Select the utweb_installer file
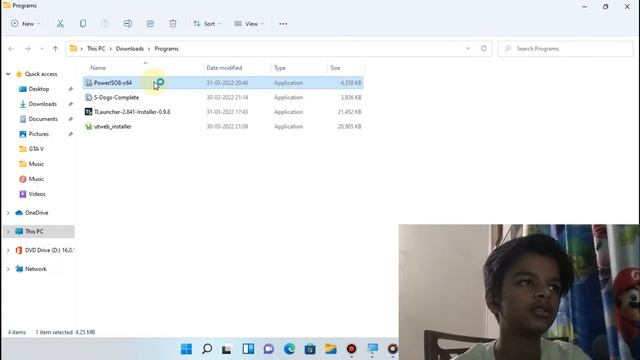The height and width of the screenshot is (360, 640). pos(223,127)
